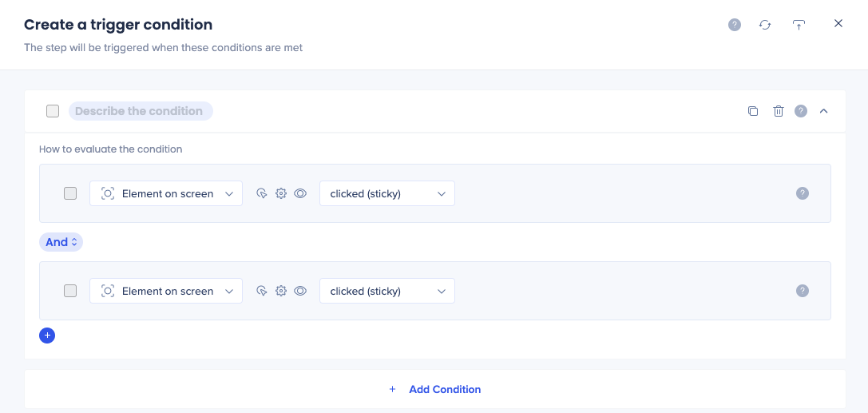Click the element picker icon in first rule
This screenshot has width=868, height=413.
[x=261, y=193]
